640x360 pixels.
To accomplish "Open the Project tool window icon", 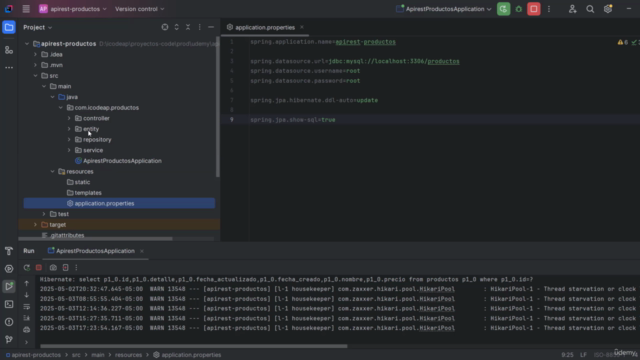I will point(9,27).
